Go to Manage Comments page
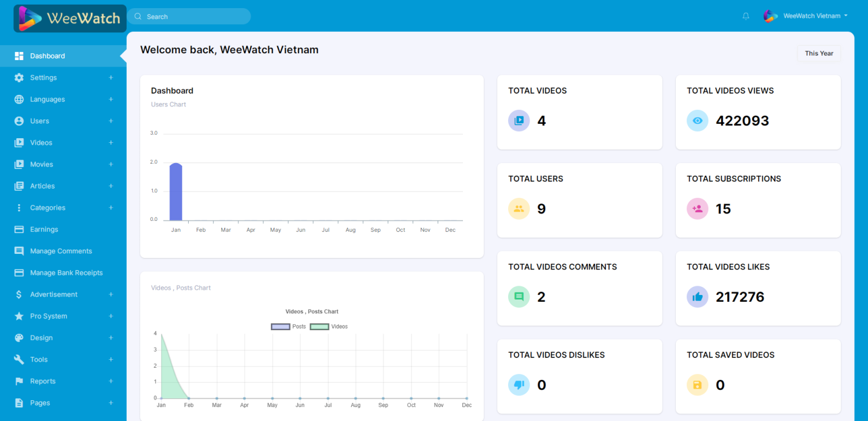 coord(61,251)
